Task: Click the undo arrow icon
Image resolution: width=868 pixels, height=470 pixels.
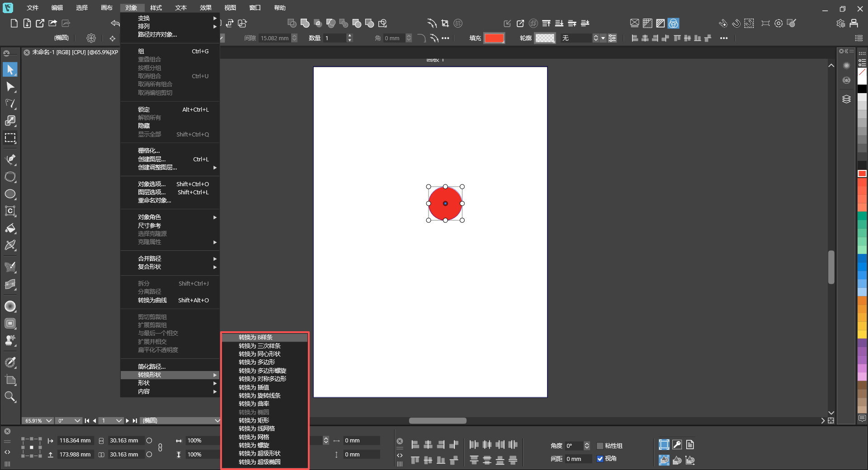Action: [115, 23]
